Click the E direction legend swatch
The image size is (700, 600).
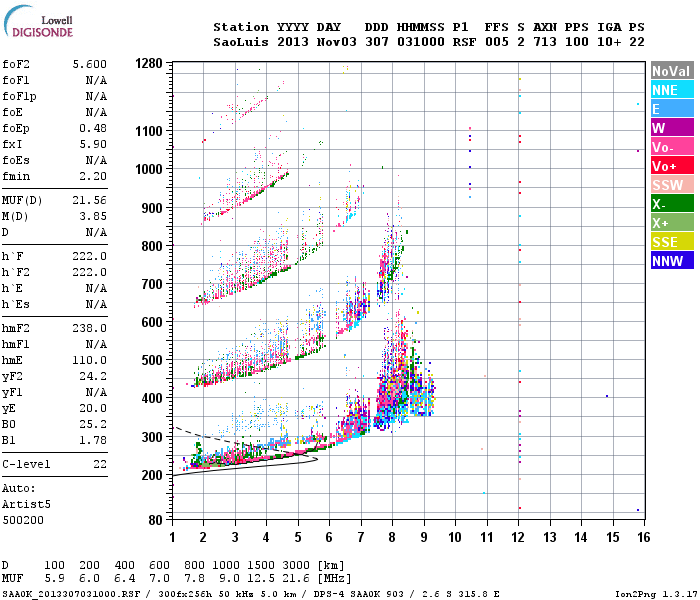point(672,109)
